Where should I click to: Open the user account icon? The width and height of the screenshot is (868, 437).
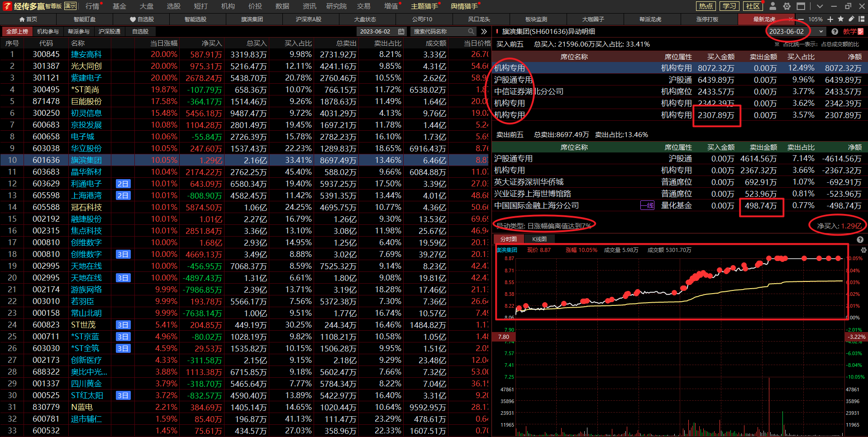pyautogui.click(x=773, y=6)
